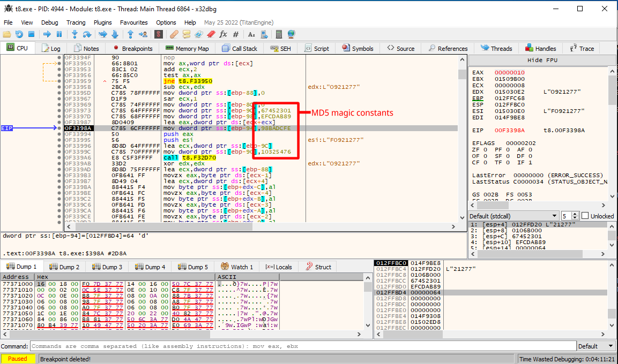Toggle breakpoint bullet at address 00F3399C
The width and height of the screenshot is (618, 364).
coord(59,151)
